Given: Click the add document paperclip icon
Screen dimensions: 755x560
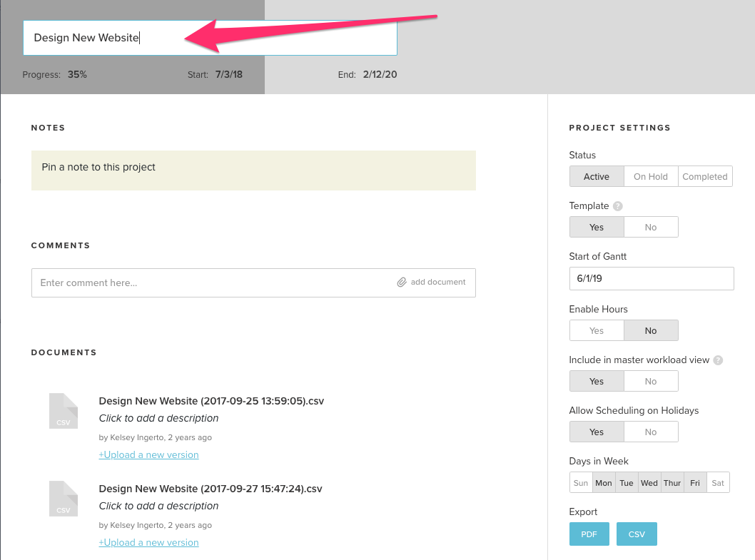Looking at the screenshot, I should [402, 282].
